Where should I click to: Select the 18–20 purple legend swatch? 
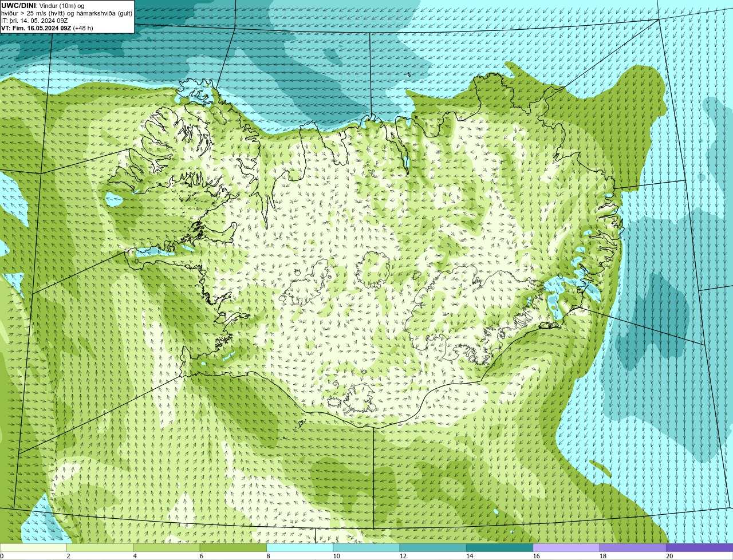tap(633, 547)
